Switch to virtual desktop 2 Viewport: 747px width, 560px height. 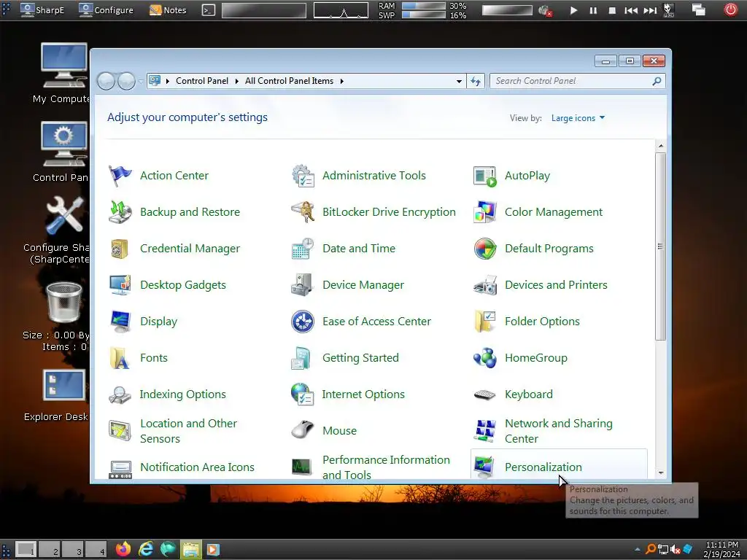(x=50, y=550)
